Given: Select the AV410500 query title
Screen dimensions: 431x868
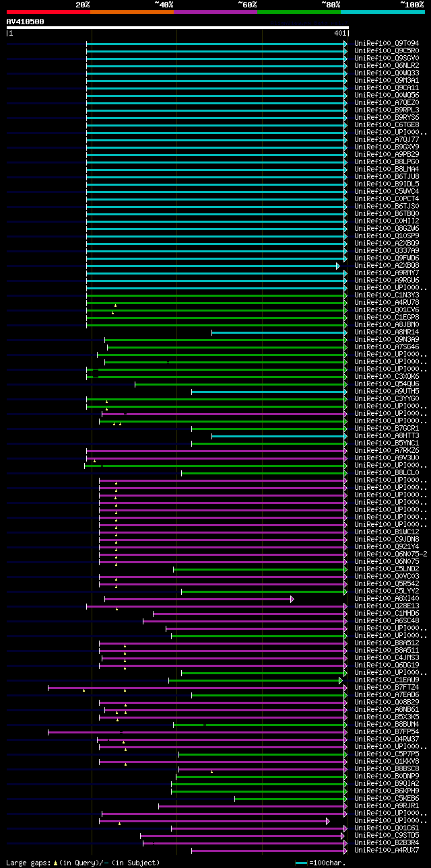Looking at the screenshot, I should tap(26, 22).
